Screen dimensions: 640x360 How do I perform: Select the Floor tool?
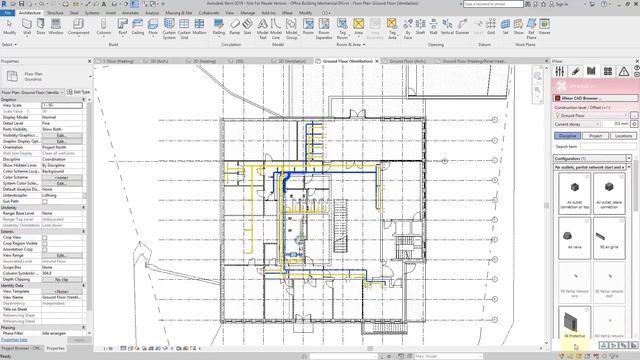click(x=153, y=27)
